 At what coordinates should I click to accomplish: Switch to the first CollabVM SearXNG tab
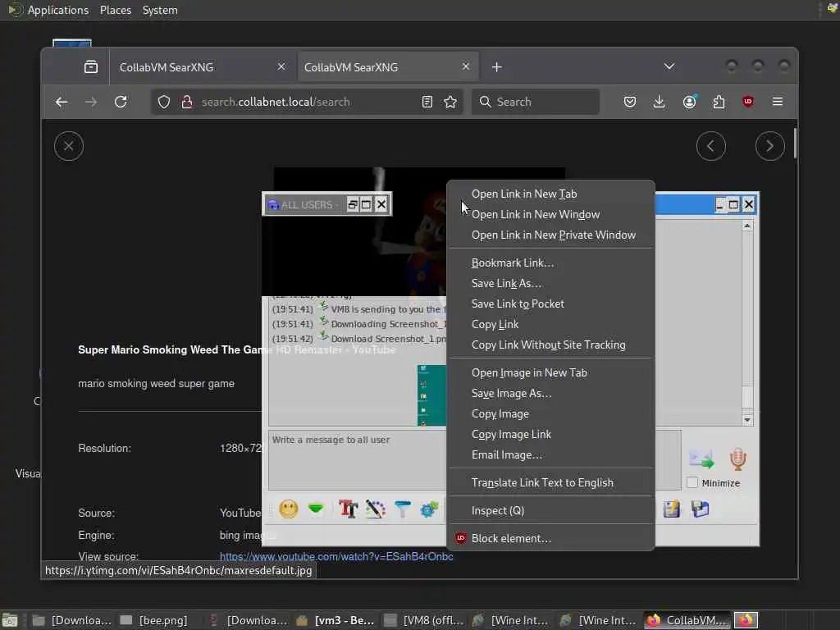(203, 67)
